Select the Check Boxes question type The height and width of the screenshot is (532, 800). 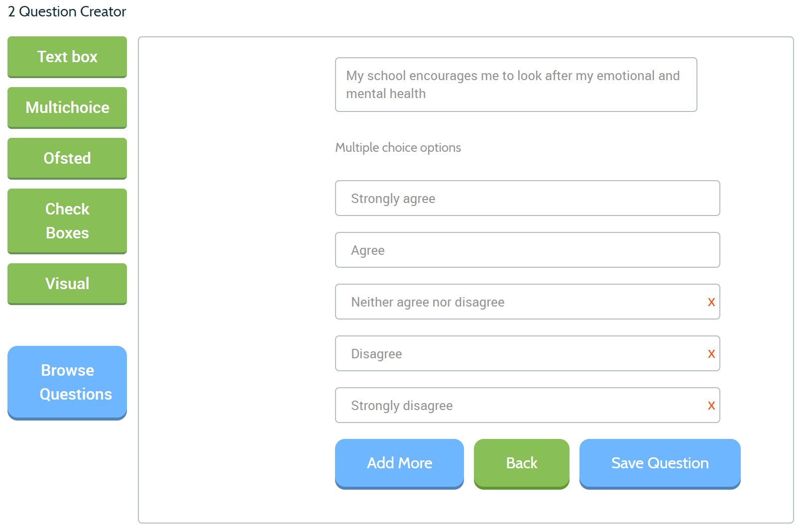tap(67, 221)
